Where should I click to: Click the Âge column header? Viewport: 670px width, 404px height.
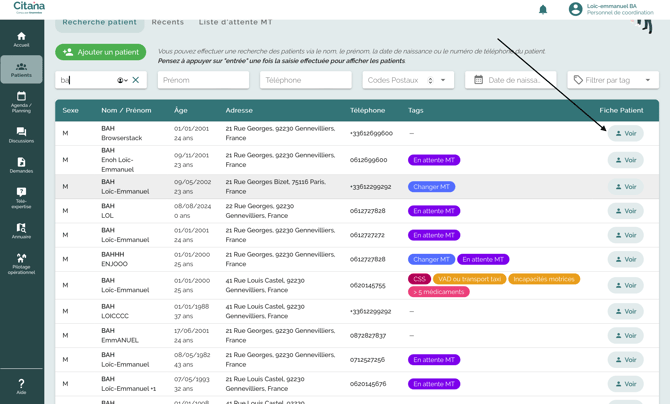click(x=181, y=110)
